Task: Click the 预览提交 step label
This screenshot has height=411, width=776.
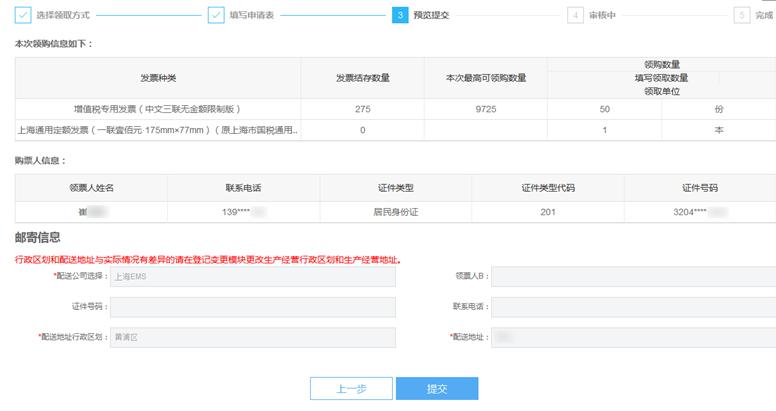Action: pos(431,15)
